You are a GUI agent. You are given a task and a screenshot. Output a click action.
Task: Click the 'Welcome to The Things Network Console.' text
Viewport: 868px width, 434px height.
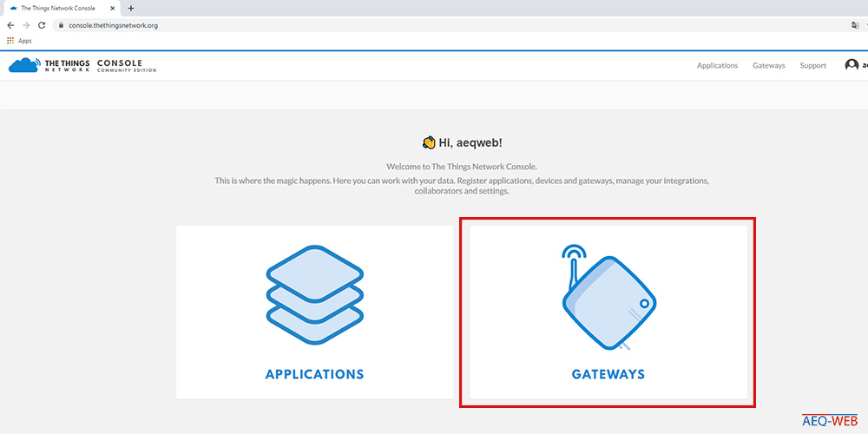tap(462, 166)
